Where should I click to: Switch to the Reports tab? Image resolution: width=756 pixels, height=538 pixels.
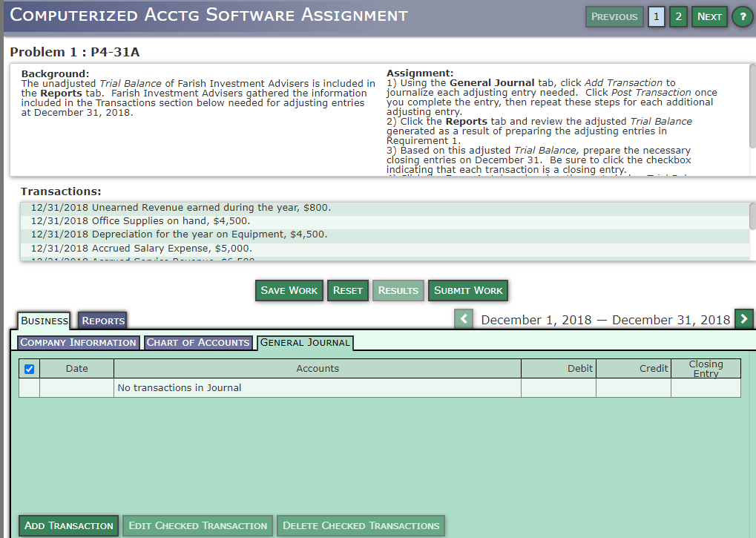(x=102, y=320)
